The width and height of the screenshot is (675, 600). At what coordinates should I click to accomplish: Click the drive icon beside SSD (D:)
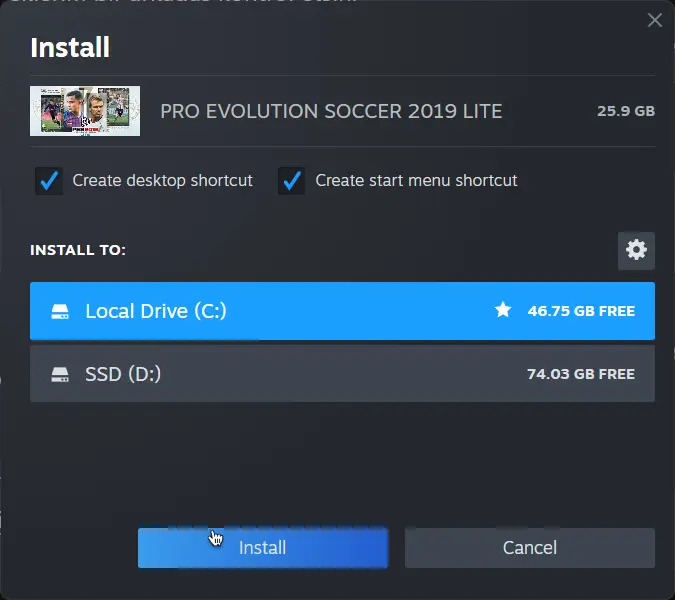tap(60, 374)
